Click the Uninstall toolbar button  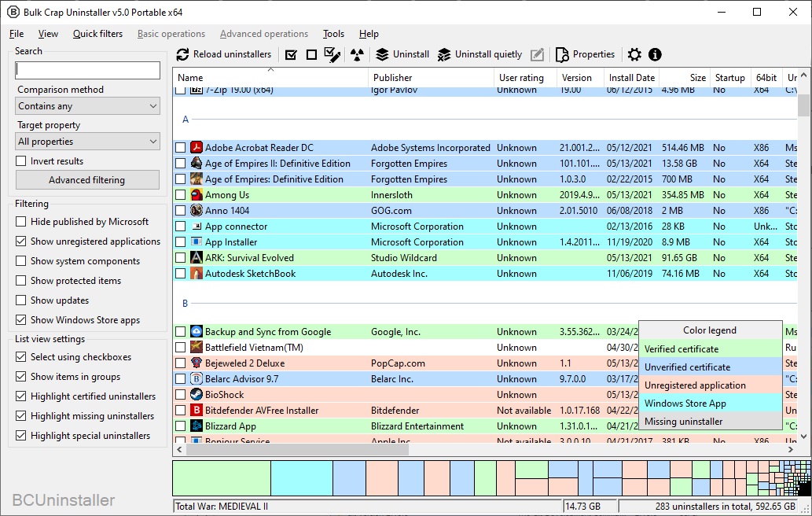click(x=402, y=54)
